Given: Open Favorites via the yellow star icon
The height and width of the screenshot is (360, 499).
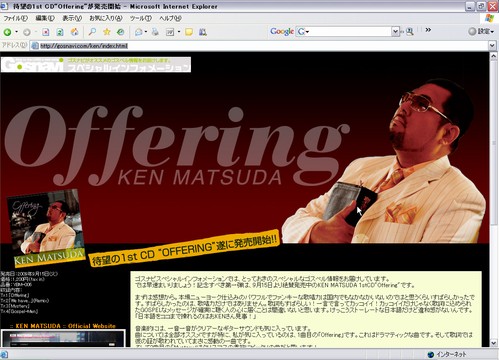Looking at the screenshot, I should [107, 32].
